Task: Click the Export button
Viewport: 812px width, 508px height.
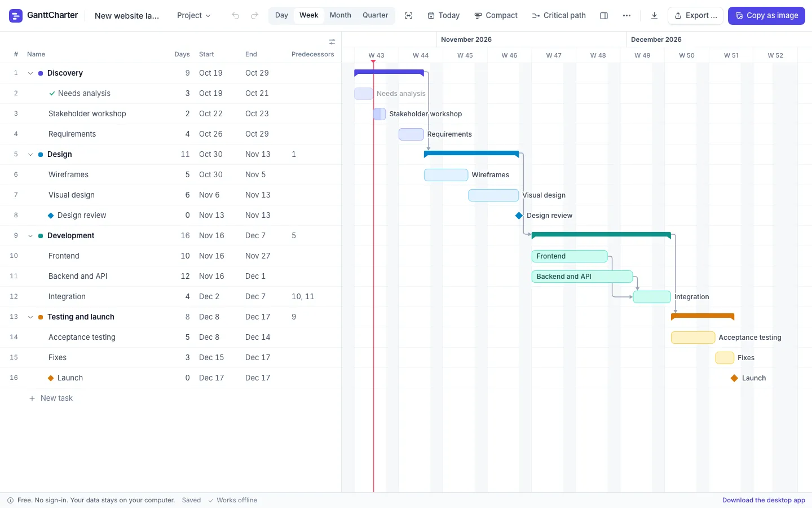Action: click(695, 16)
